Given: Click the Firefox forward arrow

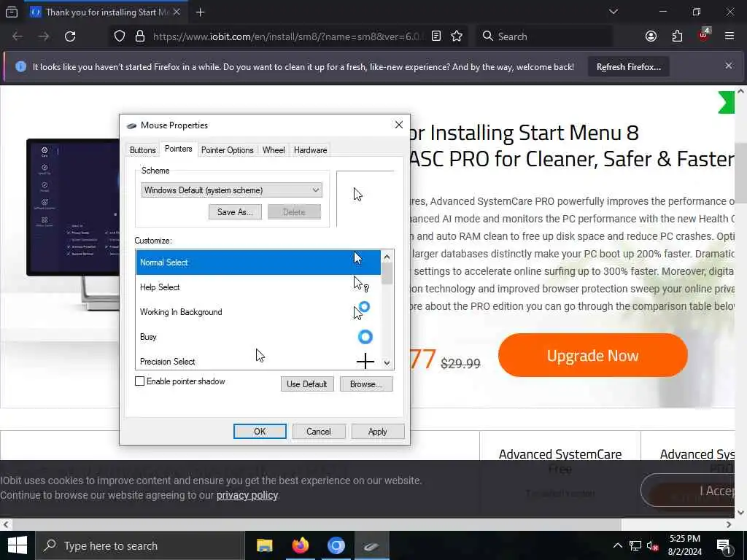Looking at the screenshot, I should 44,36.
